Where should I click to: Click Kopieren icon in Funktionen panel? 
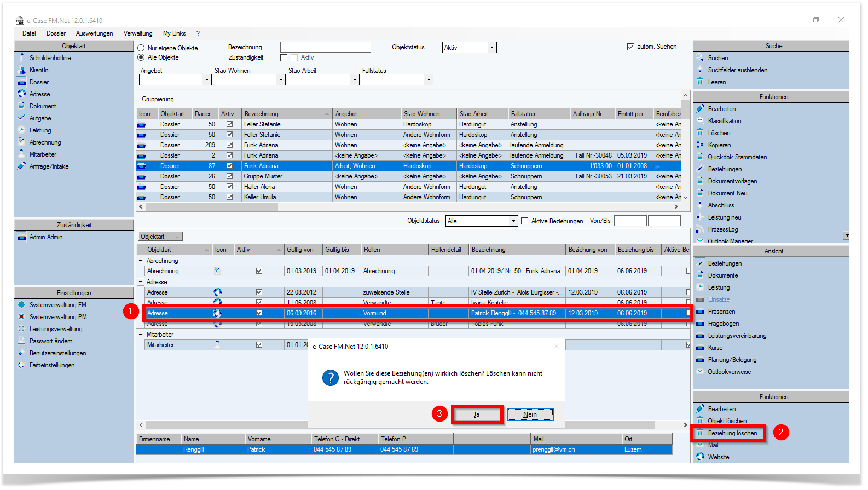pos(700,145)
